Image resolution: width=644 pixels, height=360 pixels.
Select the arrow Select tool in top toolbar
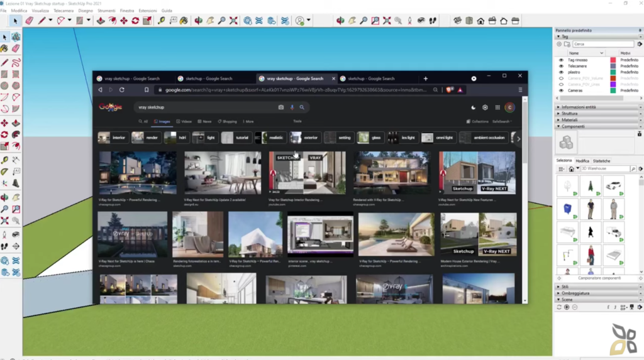[15, 21]
